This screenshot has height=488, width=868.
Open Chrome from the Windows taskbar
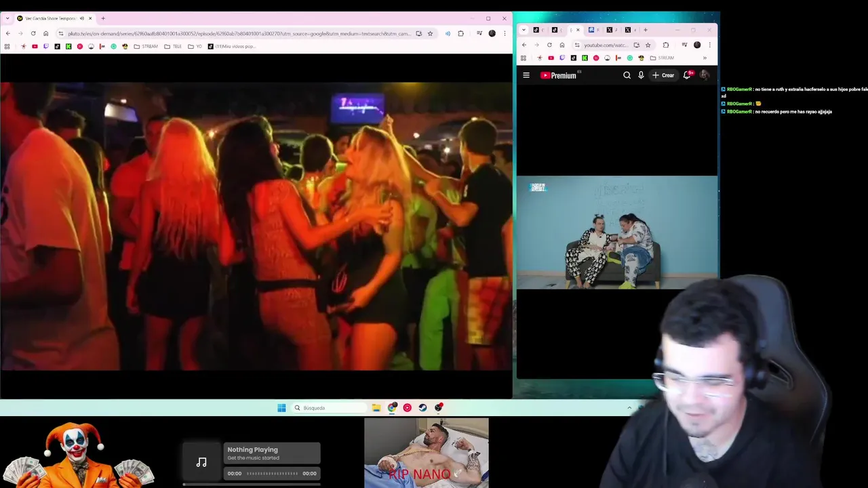(392, 407)
